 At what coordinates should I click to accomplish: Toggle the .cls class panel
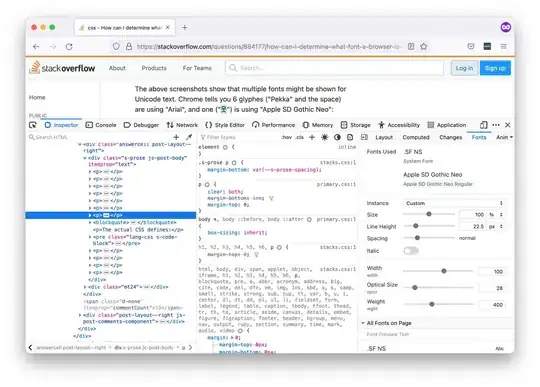point(300,137)
